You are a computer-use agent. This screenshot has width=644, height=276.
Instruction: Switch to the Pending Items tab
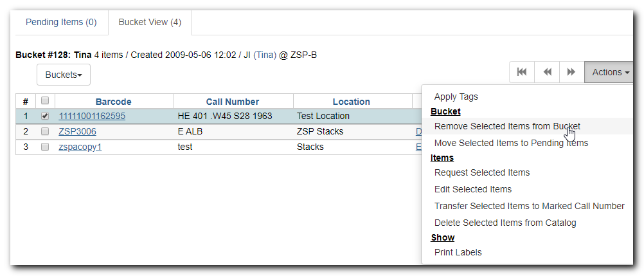[61, 22]
